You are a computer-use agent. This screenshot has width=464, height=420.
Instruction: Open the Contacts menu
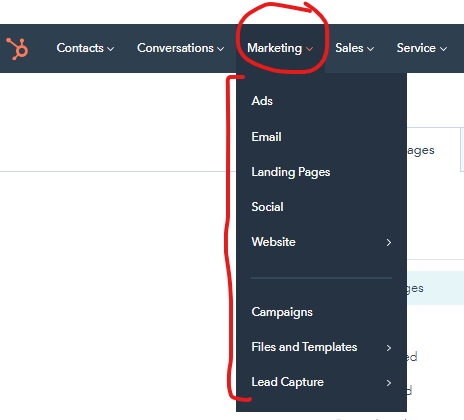coord(85,48)
